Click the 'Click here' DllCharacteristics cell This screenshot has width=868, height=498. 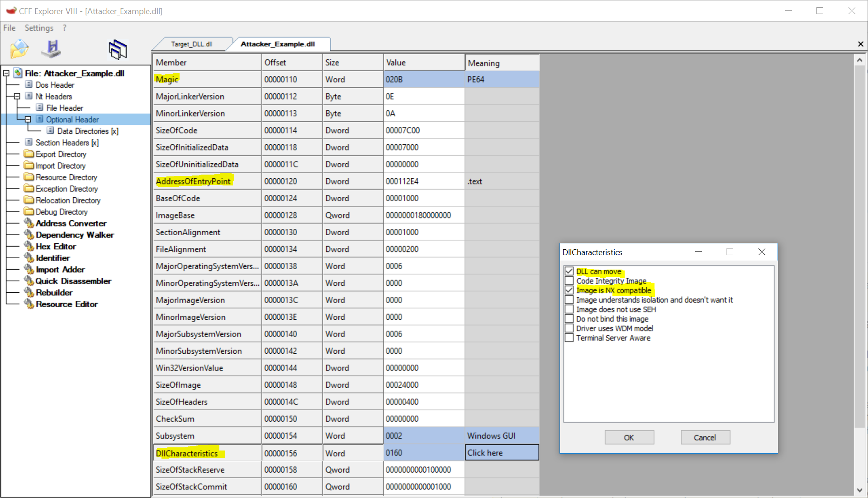(502, 453)
